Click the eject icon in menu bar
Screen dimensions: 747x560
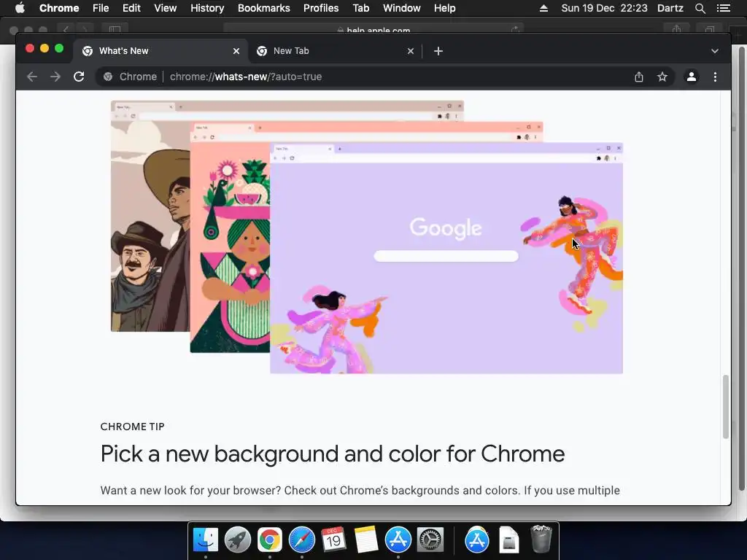click(x=543, y=8)
